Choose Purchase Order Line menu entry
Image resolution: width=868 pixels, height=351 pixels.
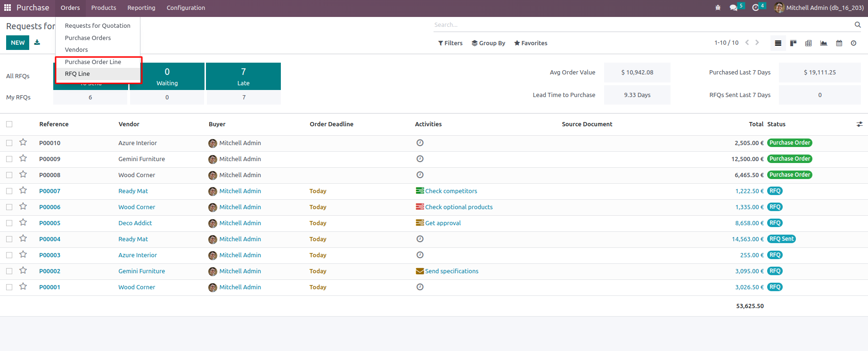coord(93,62)
